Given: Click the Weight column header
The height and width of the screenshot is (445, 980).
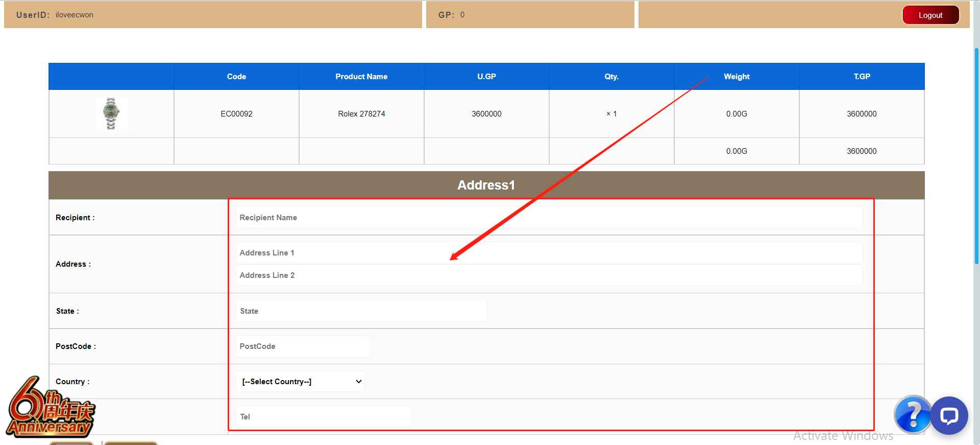Looking at the screenshot, I should coord(737,77).
